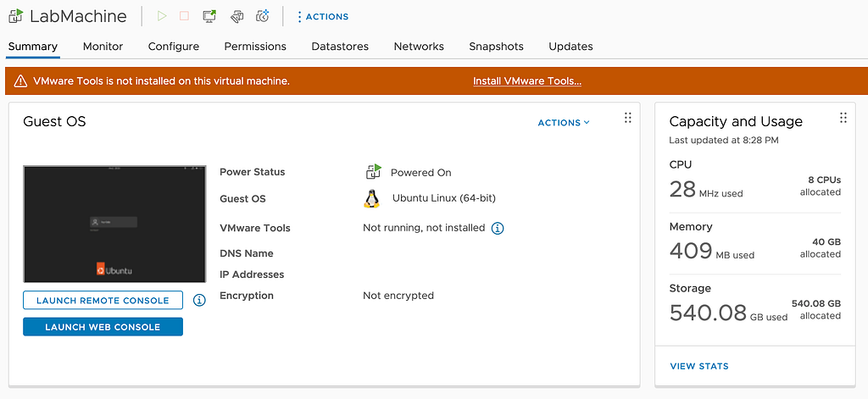This screenshot has height=399, width=868.
Task: Click the 'LabMachine' title text
Action: [x=78, y=16]
